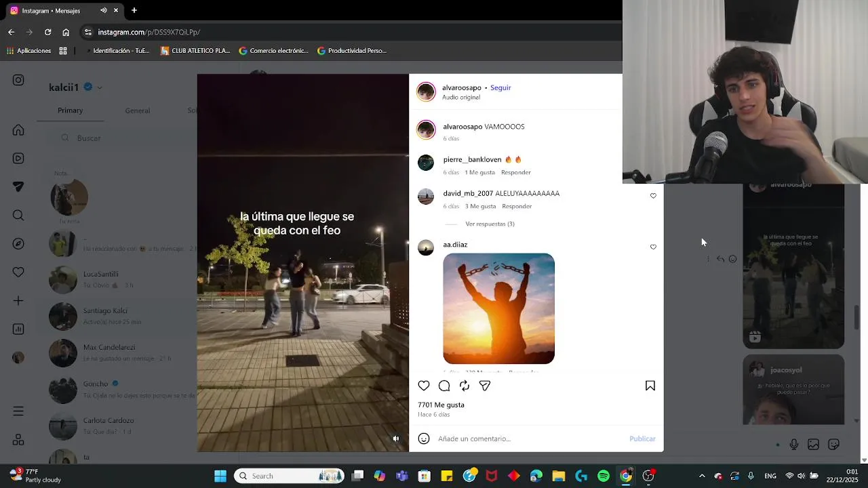The height and width of the screenshot is (488, 868).
Task: Open Explore compass in sidebar
Action: pos(18,244)
